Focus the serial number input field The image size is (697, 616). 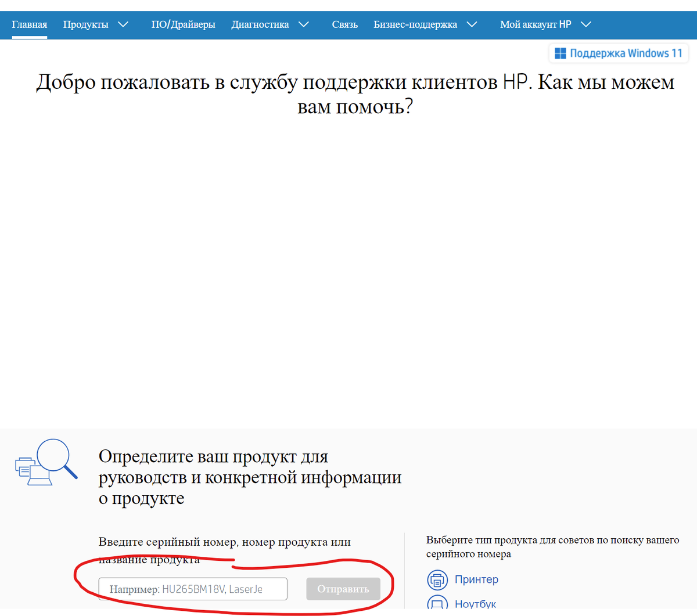coord(193,589)
